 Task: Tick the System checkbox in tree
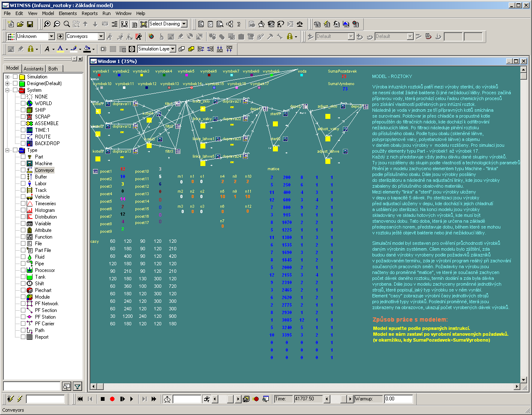point(15,90)
